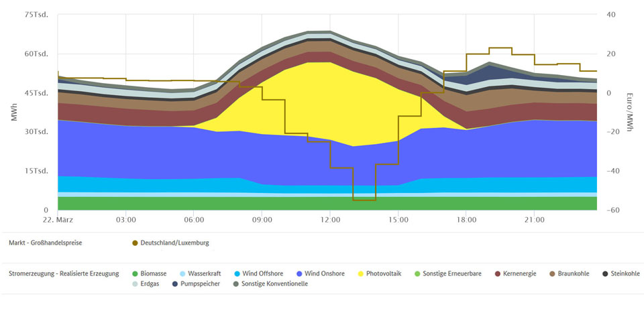Toggle Sonstige Erneuerbare legend entry
Viewport: 644px width, 335px height.
pos(448,273)
